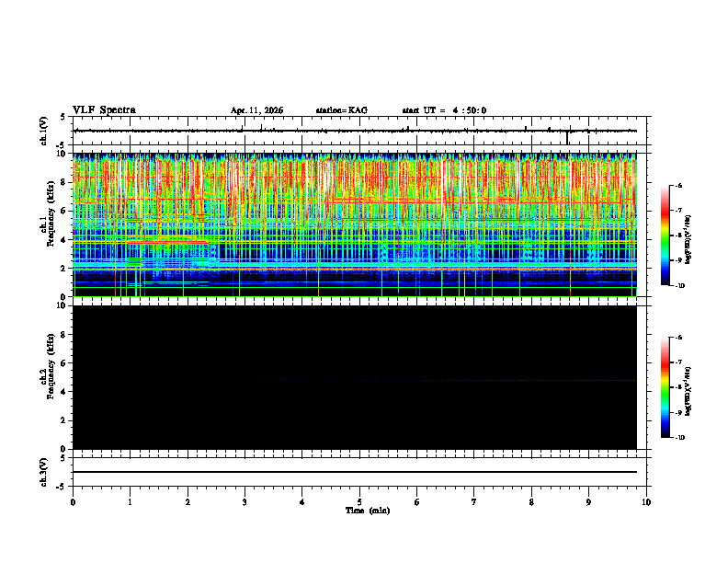Screen dimensions: 728x563
Task: Click the bottom time axis tick "1"
Action: [130, 502]
